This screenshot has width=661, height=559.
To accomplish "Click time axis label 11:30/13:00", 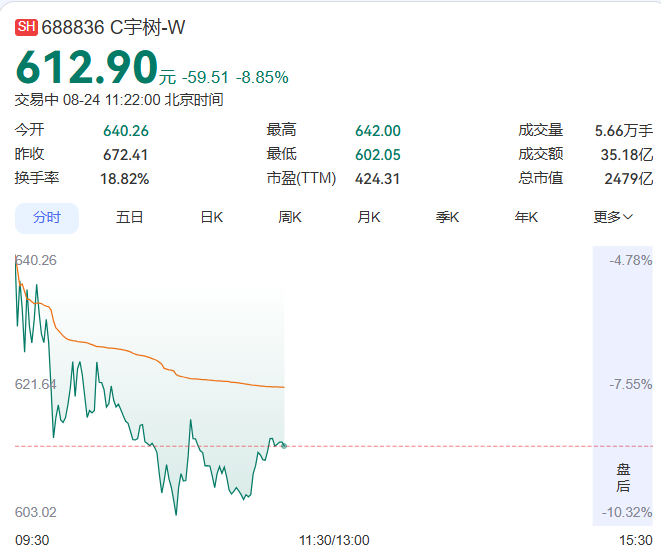I will tap(334, 540).
